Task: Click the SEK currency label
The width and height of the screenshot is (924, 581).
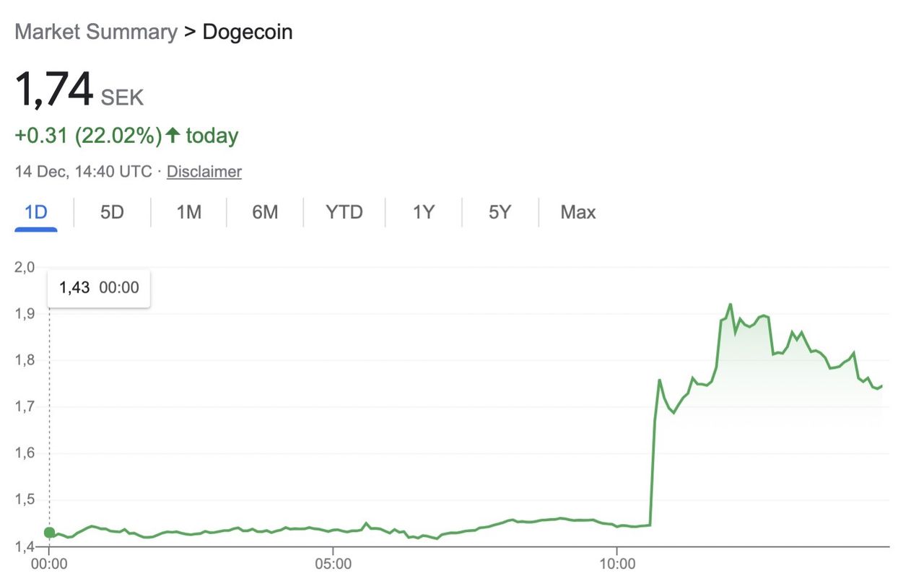Action: pyautogui.click(x=122, y=97)
